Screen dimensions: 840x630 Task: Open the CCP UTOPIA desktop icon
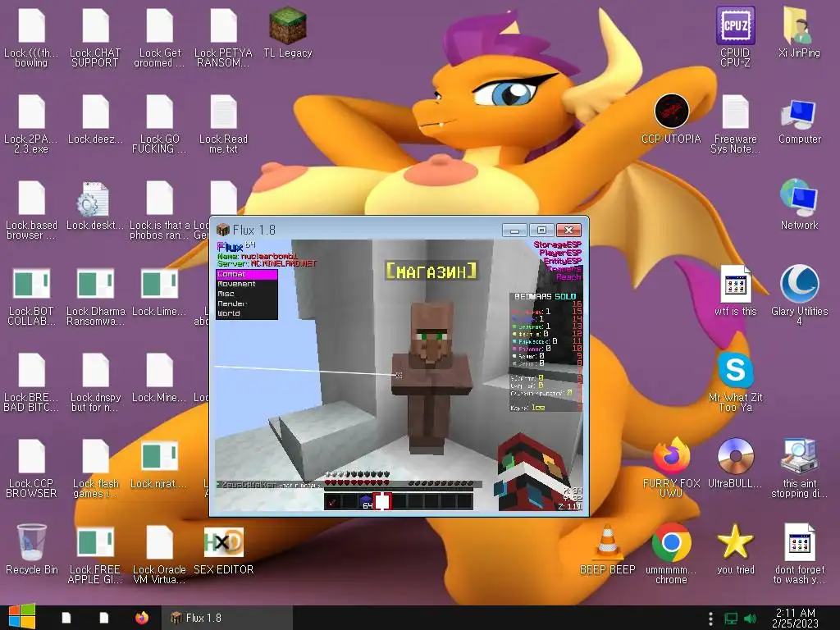(x=671, y=112)
